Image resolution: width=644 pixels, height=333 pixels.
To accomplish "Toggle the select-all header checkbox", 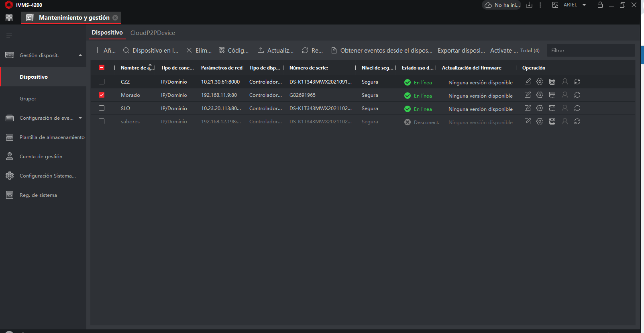I will [102, 68].
